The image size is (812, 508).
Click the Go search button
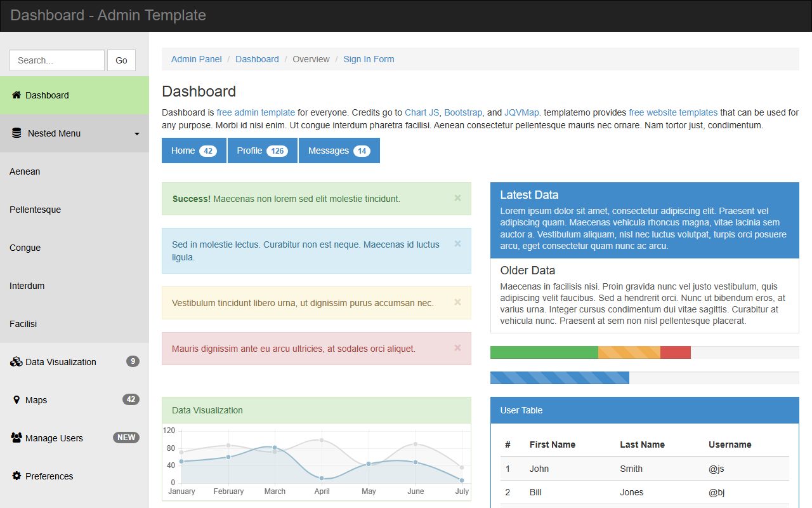tap(121, 60)
